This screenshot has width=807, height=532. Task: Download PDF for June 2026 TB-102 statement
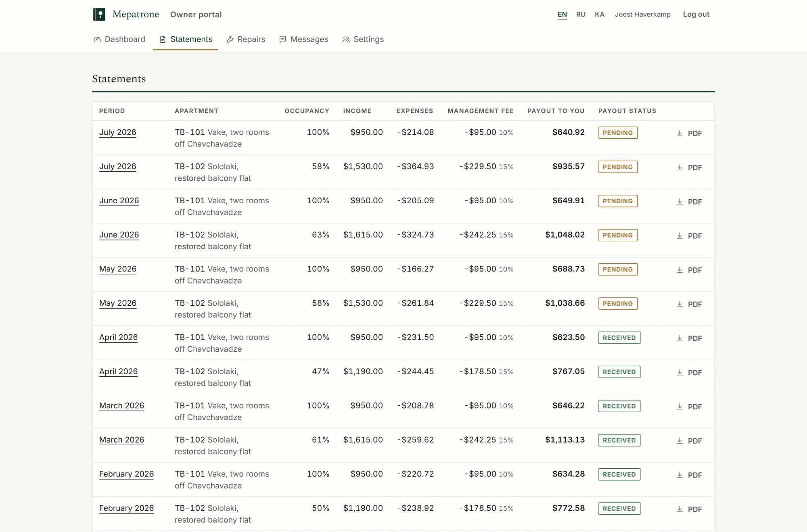pos(689,236)
